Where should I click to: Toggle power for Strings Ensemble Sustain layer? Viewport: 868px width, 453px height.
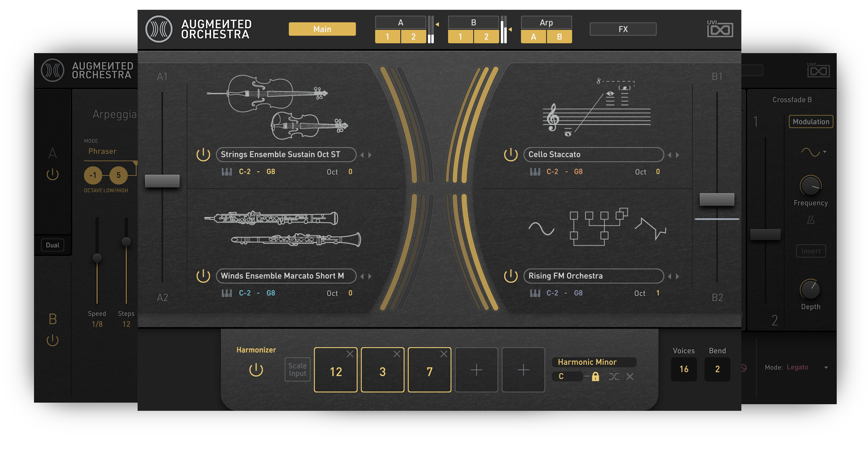click(203, 155)
